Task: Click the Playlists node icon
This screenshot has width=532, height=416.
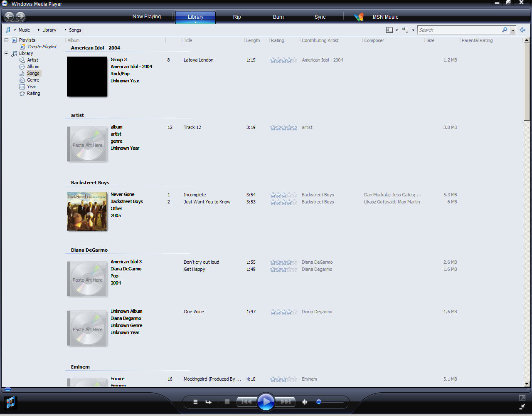Action: [15, 40]
